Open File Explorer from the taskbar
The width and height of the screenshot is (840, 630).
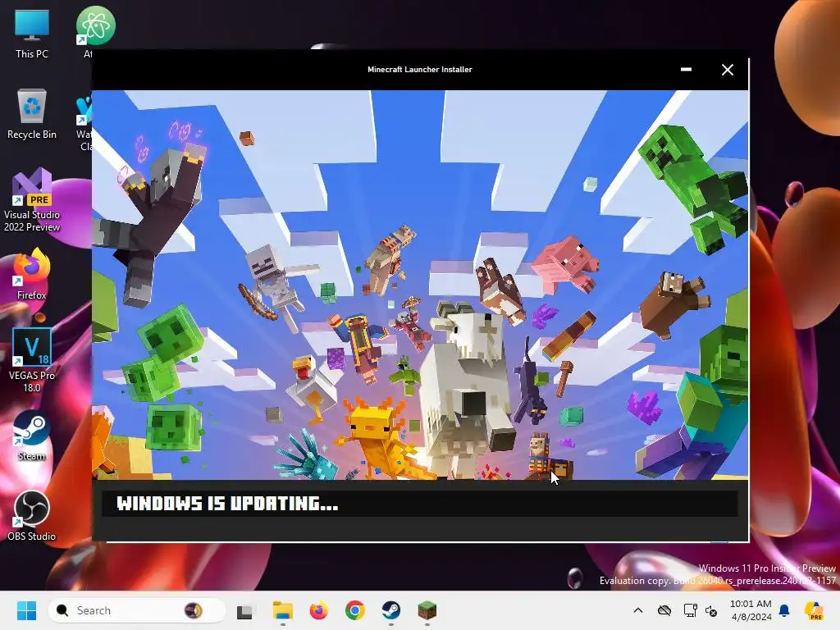pos(282,610)
